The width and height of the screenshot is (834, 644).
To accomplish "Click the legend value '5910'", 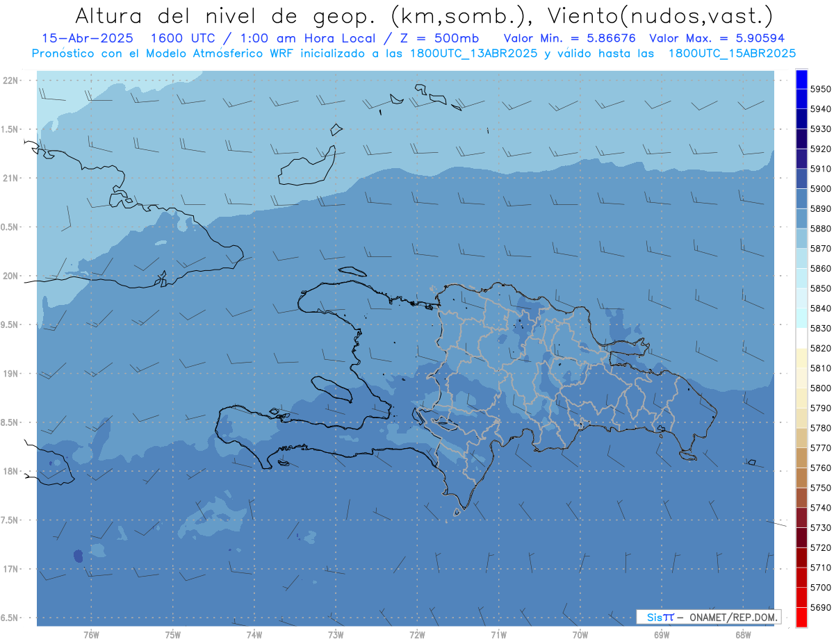I will (821, 169).
